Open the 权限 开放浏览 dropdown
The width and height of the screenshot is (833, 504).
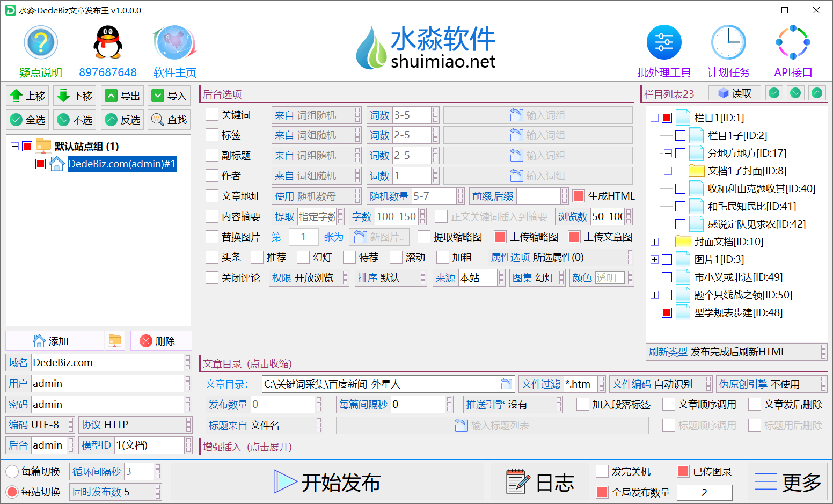coord(310,278)
